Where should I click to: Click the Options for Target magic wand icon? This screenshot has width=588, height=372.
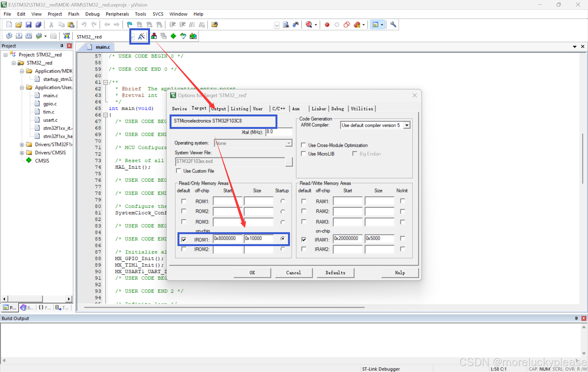pos(141,36)
